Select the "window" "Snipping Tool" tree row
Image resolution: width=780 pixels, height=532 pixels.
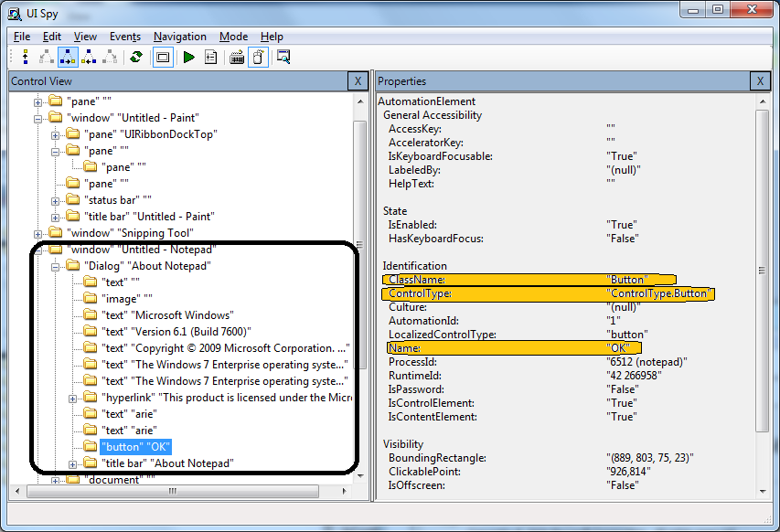coord(131,233)
